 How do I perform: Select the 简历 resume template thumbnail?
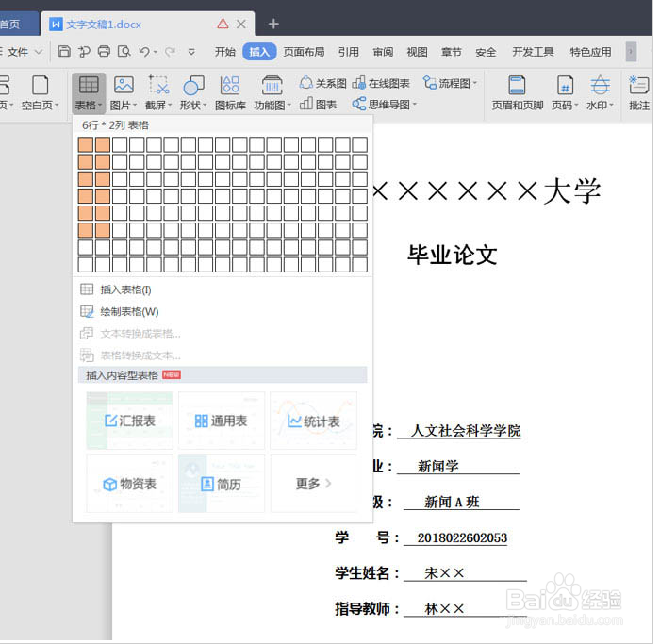pos(222,484)
